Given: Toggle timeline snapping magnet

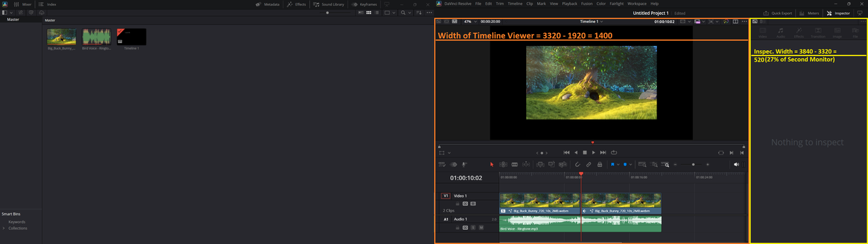Looking at the screenshot, I should tap(578, 164).
